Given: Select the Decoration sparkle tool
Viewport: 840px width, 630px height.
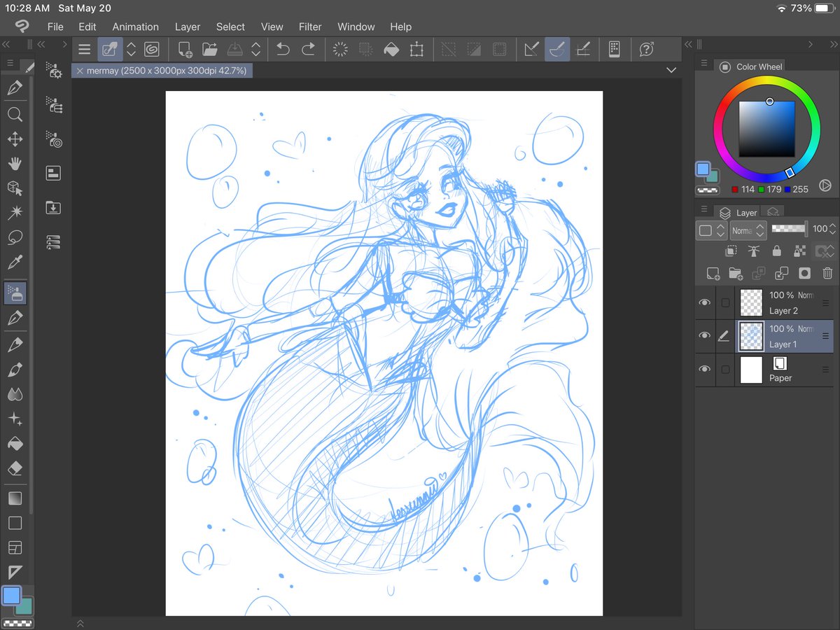Looking at the screenshot, I should 15,419.
